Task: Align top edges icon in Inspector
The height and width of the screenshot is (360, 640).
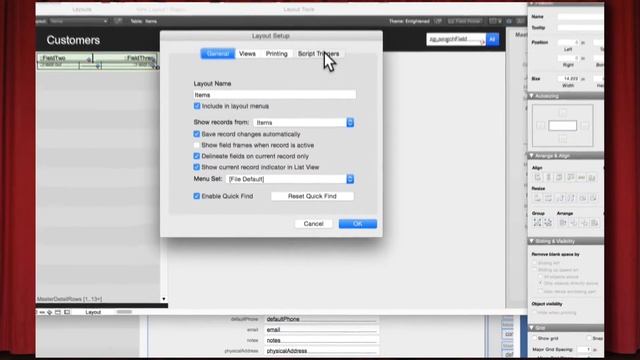Action: [571, 177]
